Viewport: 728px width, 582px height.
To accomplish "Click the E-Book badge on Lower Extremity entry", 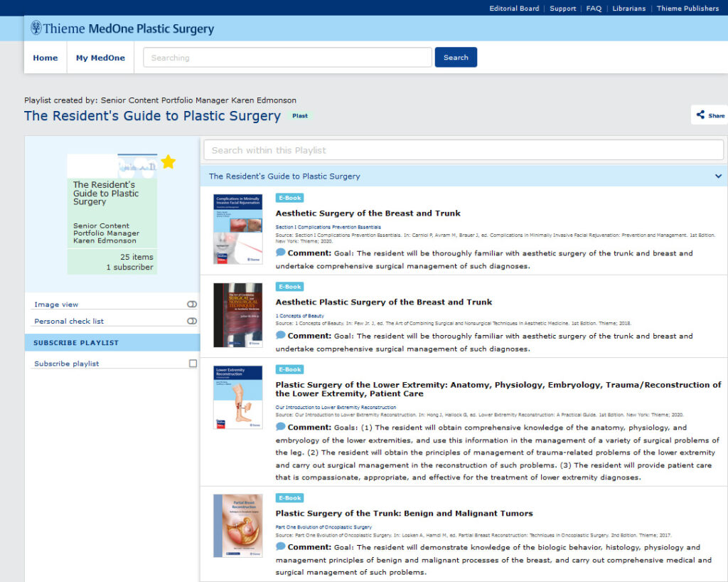I will point(289,369).
